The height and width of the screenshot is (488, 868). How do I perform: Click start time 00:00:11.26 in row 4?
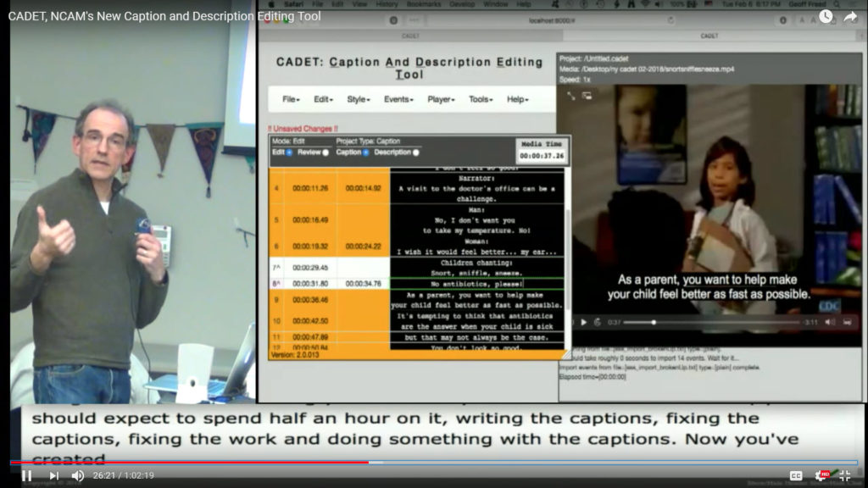click(310, 189)
